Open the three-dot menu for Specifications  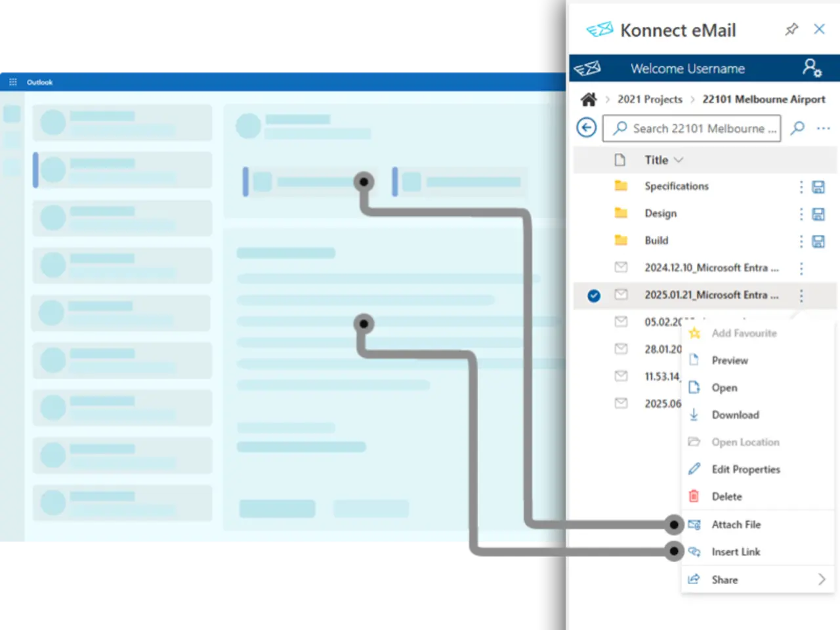tap(801, 187)
